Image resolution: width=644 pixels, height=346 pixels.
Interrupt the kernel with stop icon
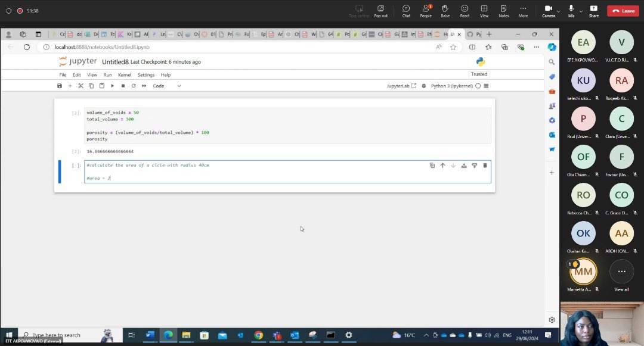(x=123, y=86)
